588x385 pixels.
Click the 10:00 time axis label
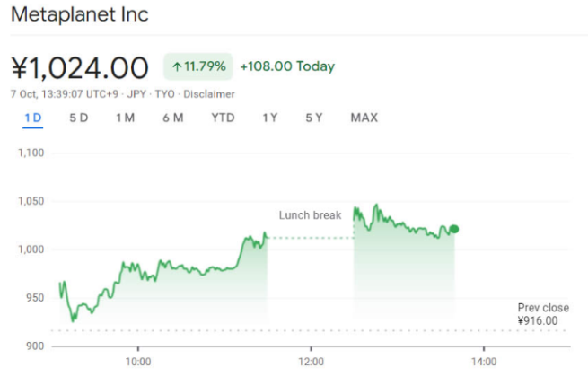[137, 362]
